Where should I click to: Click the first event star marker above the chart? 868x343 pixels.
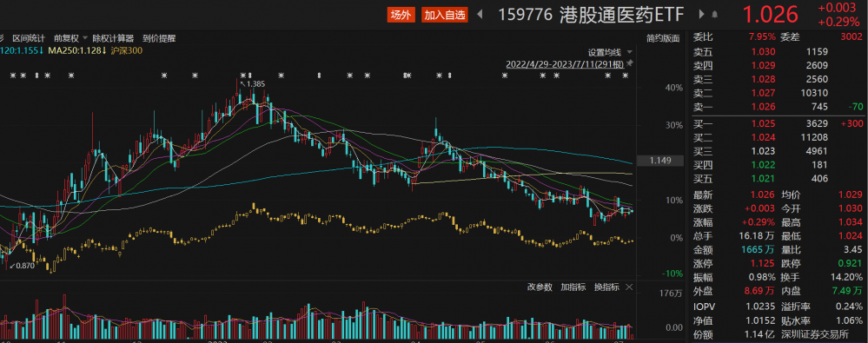tap(13, 76)
